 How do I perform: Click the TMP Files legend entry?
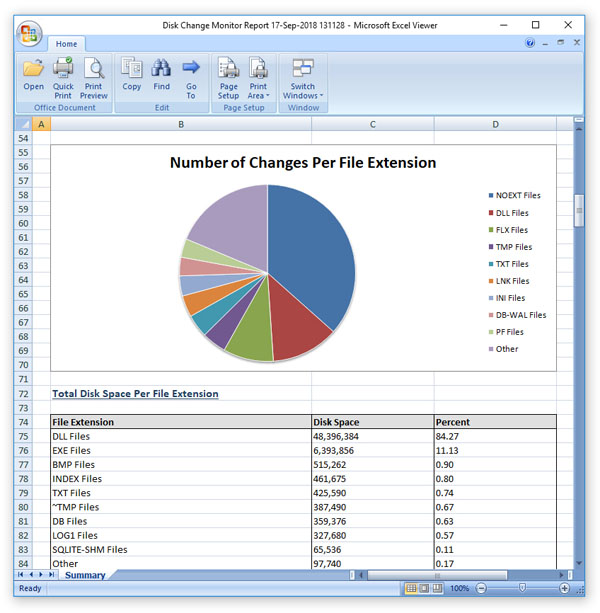tap(510, 247)
